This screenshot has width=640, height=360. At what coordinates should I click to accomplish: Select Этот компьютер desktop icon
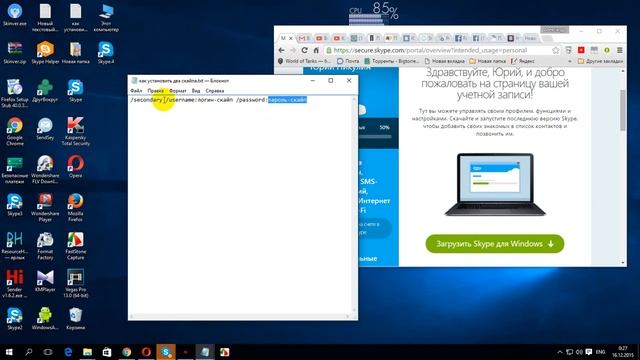click(106, 18)
